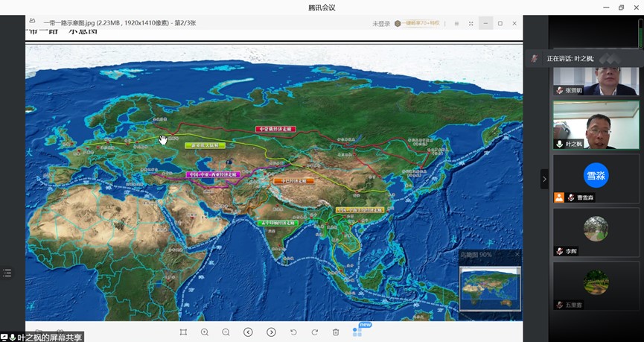
Task: Rotate the image clockwise
Action: [x=314, y=332]
